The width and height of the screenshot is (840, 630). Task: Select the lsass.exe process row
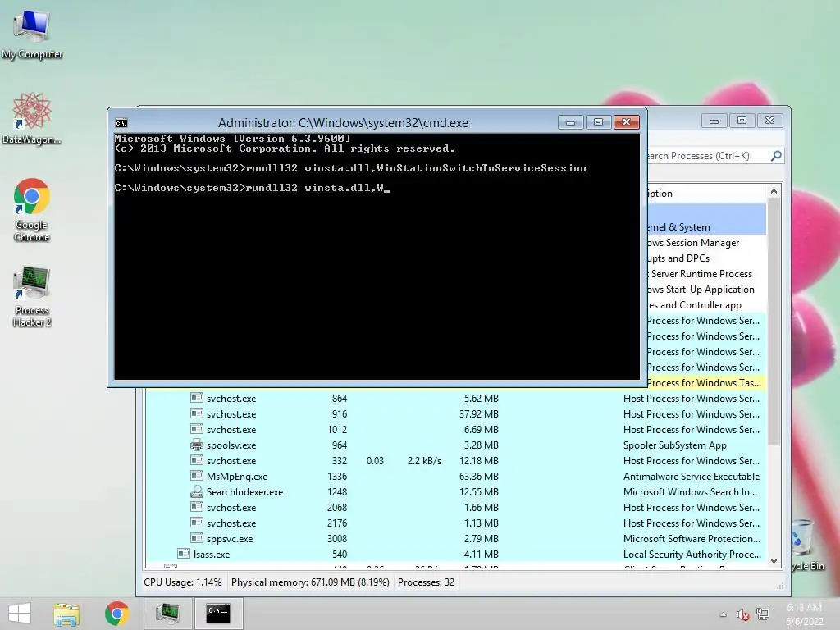point(455,554)
